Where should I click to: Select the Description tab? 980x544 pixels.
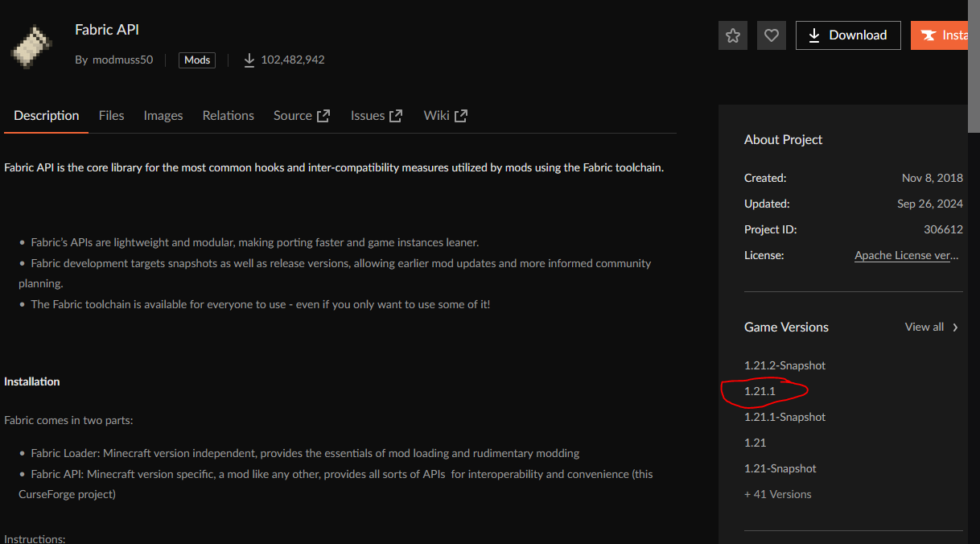[47, 116]
